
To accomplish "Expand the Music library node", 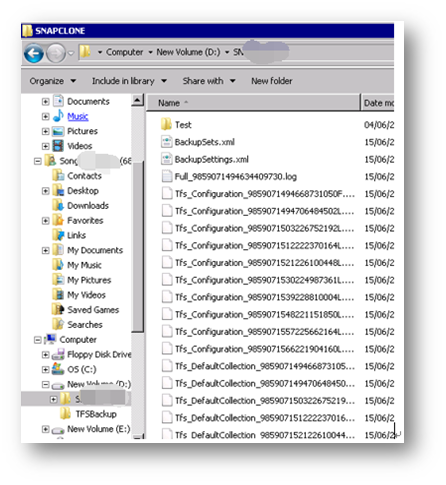I will (45, 116).
